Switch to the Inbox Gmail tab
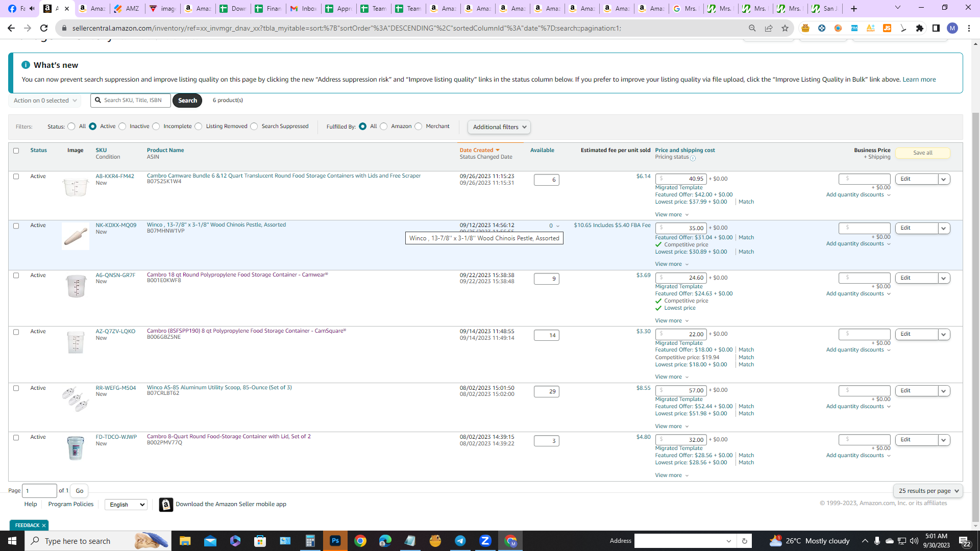Image resolution: width=980 pixels, height=551 pixels. pyautogui.click(x=304, y=9)
